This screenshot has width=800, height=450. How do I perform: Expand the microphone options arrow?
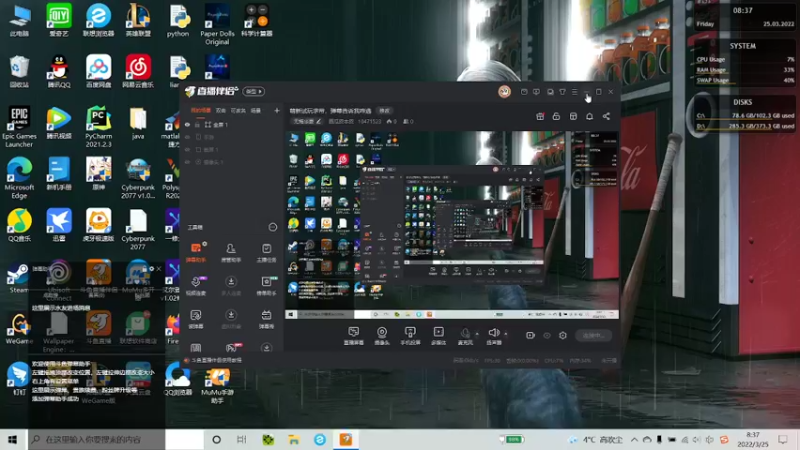(x=477, y=334)
